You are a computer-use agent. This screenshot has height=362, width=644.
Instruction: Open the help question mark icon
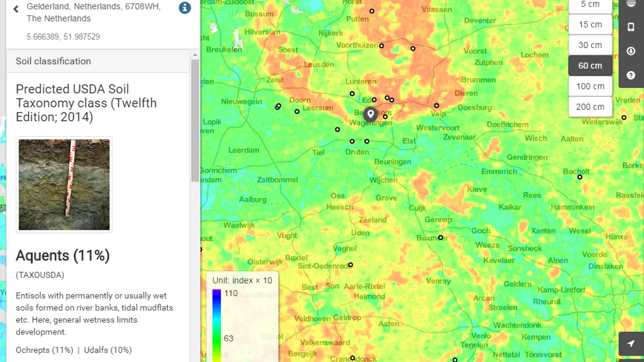(631, 75)
